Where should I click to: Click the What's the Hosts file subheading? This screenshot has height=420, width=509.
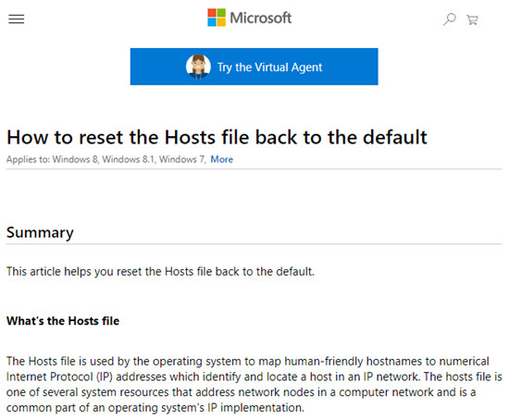63,321
